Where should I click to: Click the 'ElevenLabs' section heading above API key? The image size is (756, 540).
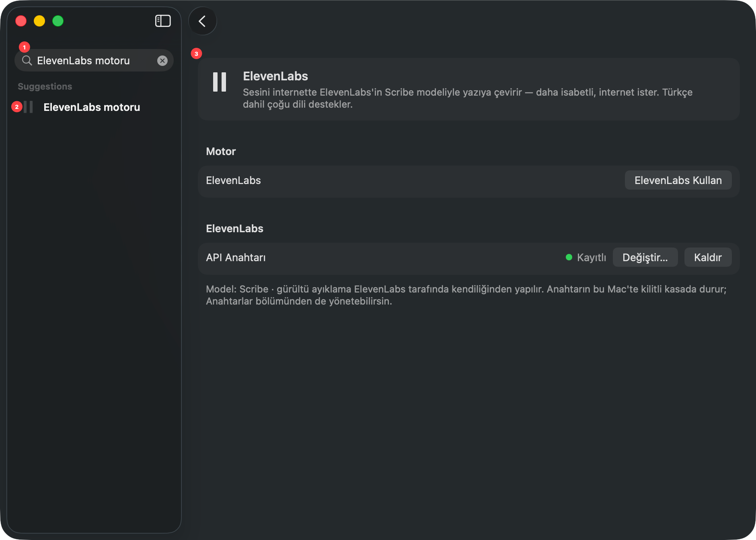click(x=234, y=229)
